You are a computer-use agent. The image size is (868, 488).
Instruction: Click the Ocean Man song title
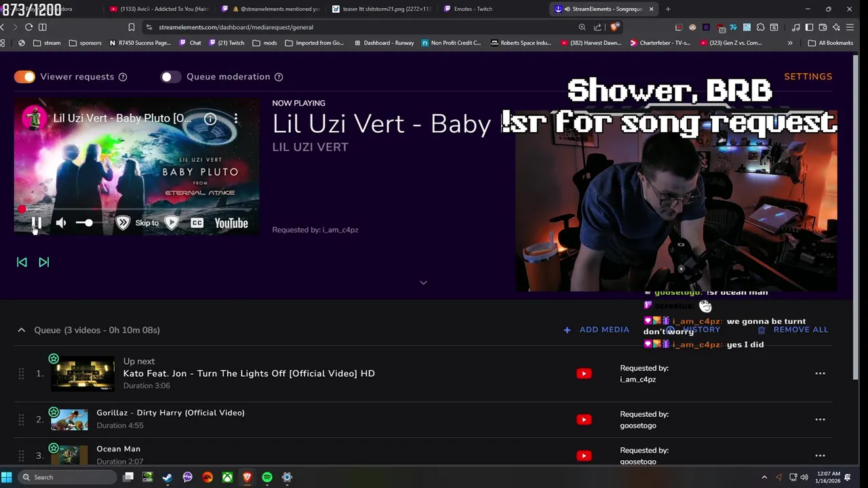(x=118, y=449)
